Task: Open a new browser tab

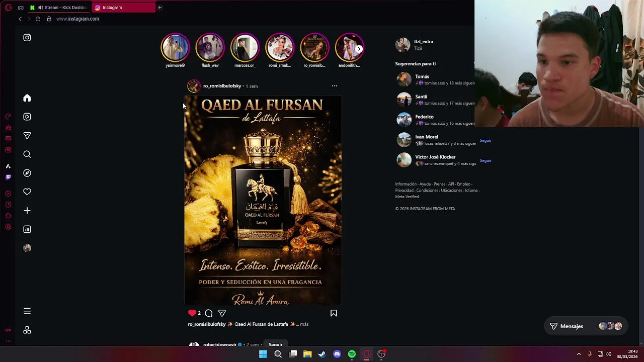Action: pos(159,8)
